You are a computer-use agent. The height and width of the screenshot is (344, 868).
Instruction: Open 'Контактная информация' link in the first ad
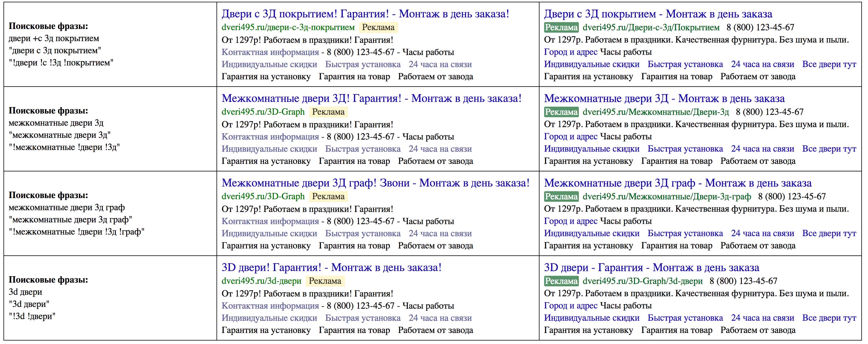(x=270, y=52)
